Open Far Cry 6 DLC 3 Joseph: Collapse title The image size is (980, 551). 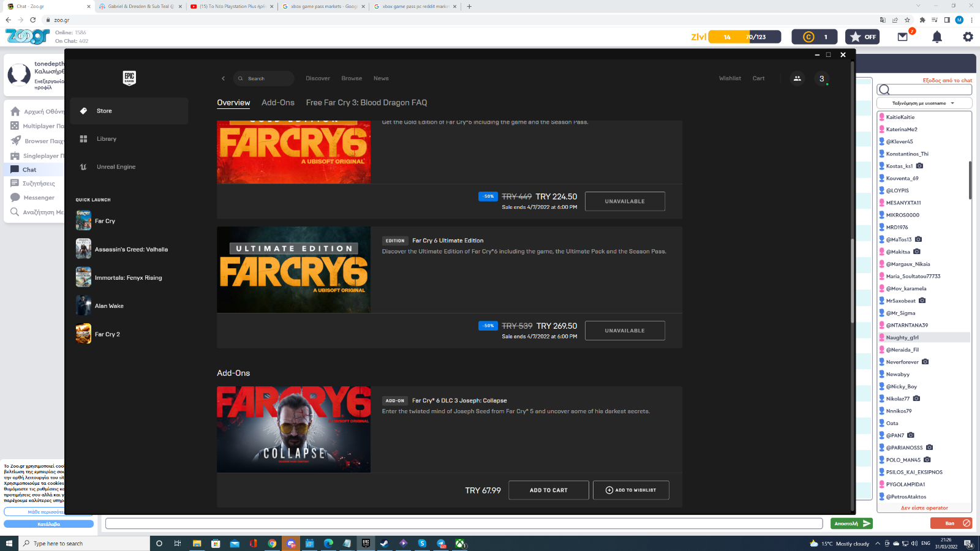click(x=459, y=401)
